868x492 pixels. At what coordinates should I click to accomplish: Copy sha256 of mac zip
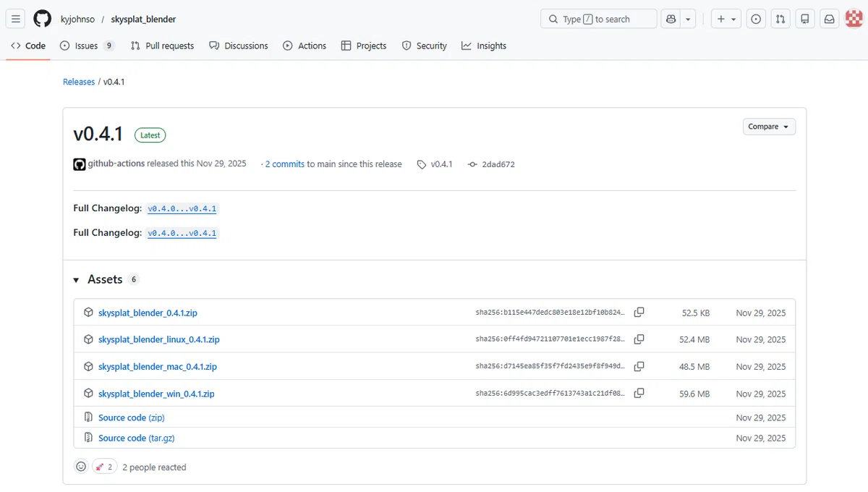coord(639,367)
